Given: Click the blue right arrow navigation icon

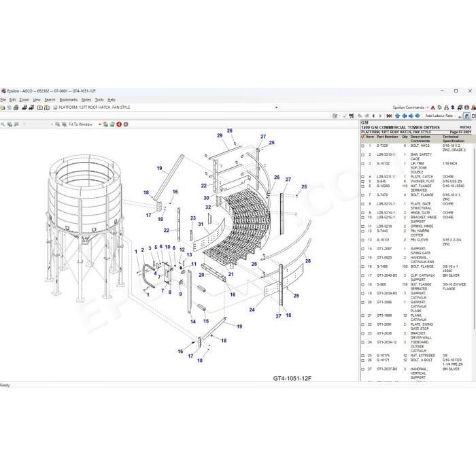Looking at the screenshot, I should click(x=411, y=116).
